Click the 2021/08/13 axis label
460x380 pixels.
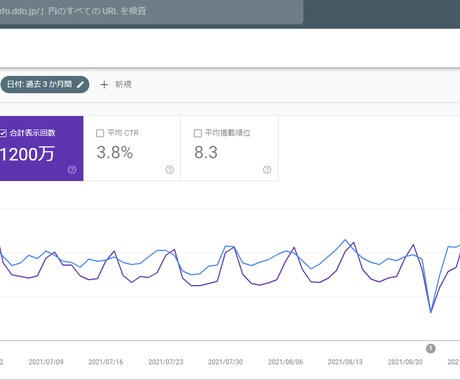click(x=345, y=362)
